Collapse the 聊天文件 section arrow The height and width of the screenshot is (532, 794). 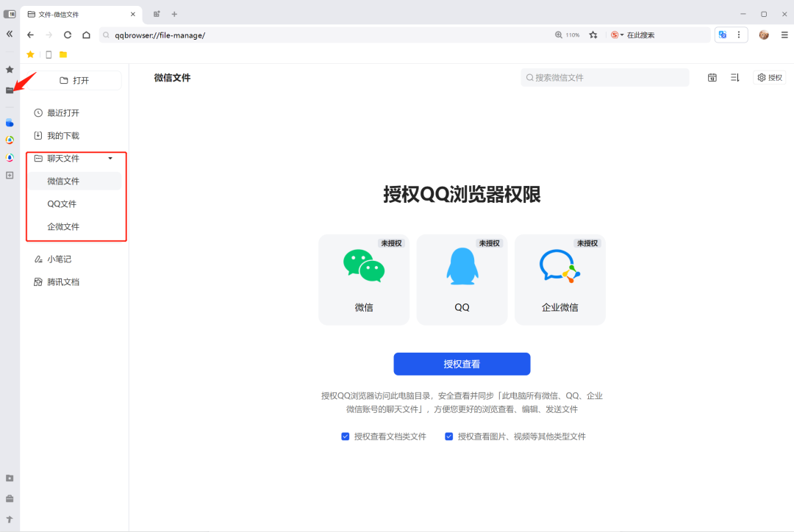point(110,159)
